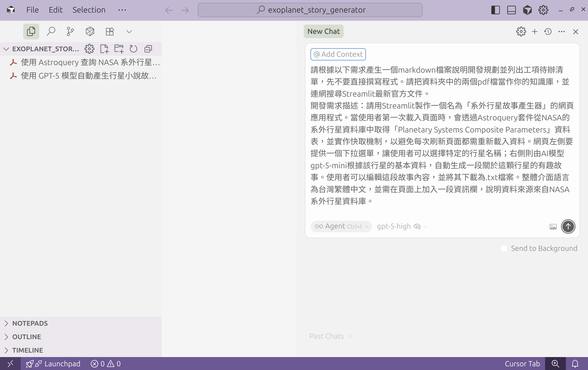Expand the OUTLINE section

click(27, 336)
